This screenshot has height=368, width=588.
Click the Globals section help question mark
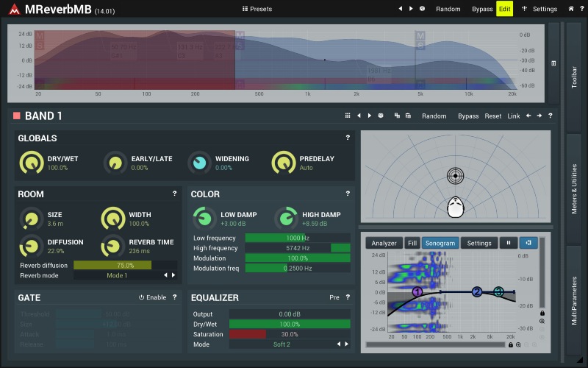point(348,138)
